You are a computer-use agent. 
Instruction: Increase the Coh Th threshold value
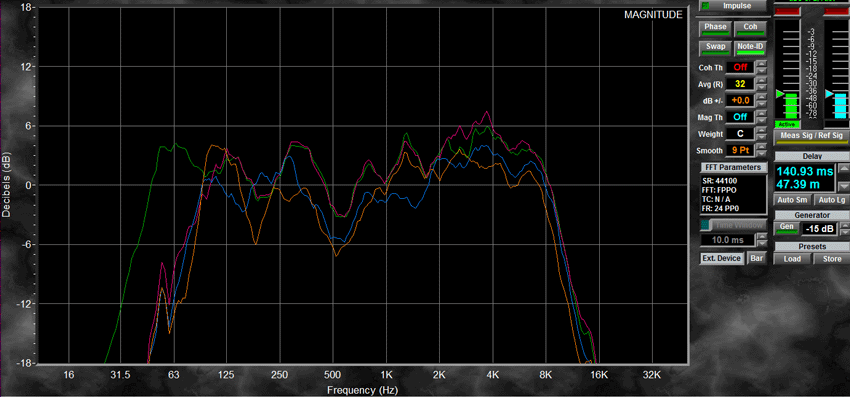[762, 64]
